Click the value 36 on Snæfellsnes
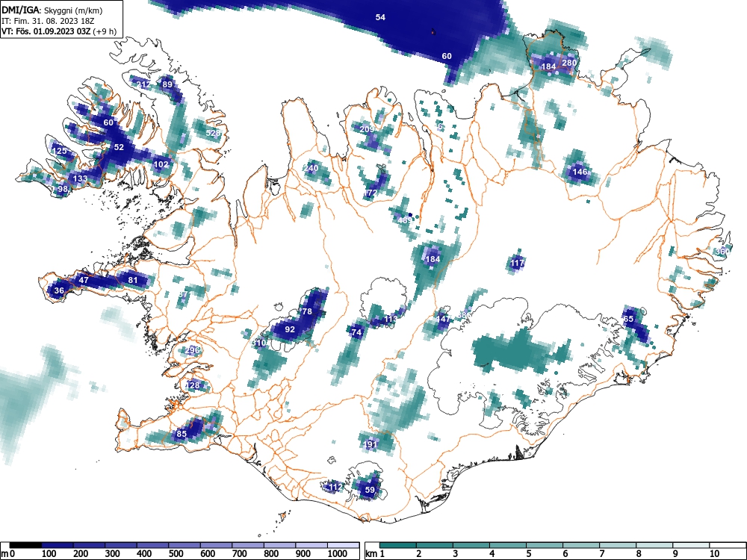 coord(59,290)
